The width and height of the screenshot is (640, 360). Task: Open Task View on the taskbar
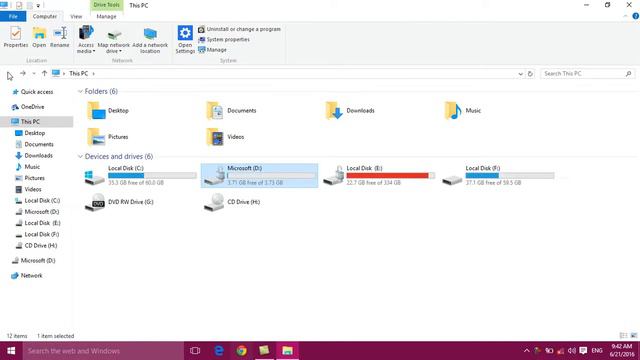pyautogui.click(x=195, y=351)
